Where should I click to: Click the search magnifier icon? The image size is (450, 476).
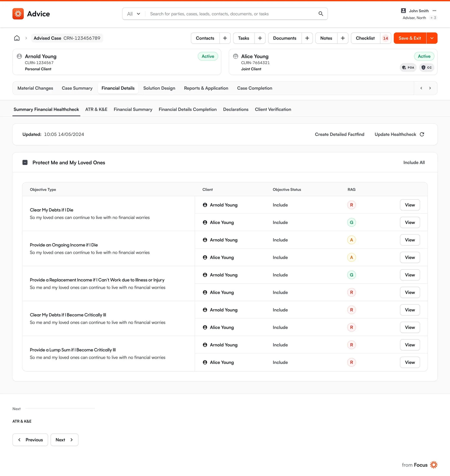(x=321, y=14)
